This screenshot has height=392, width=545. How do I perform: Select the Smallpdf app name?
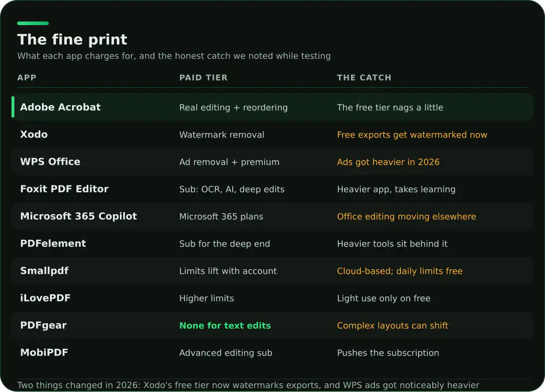pos(44,270)
